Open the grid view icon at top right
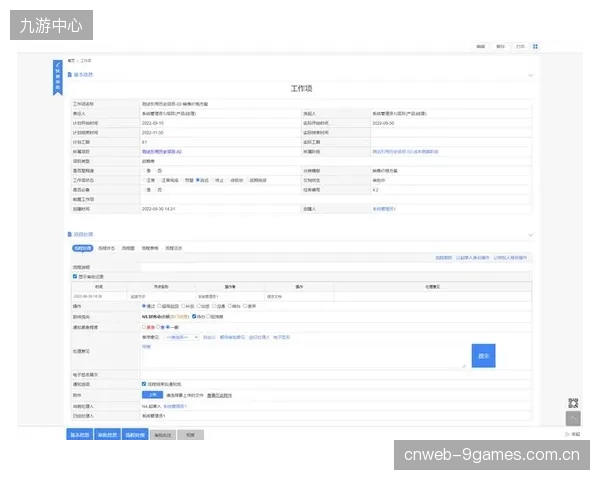 click(x=535, y=46)
